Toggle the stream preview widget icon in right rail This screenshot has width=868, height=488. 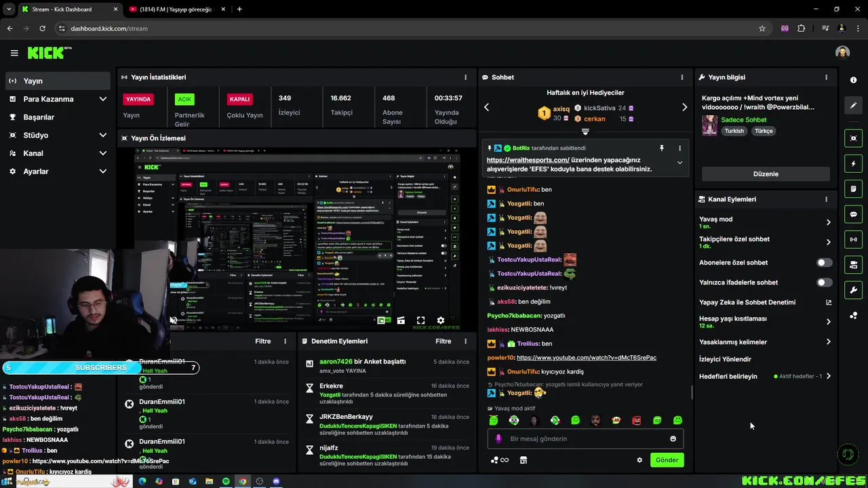853,138
